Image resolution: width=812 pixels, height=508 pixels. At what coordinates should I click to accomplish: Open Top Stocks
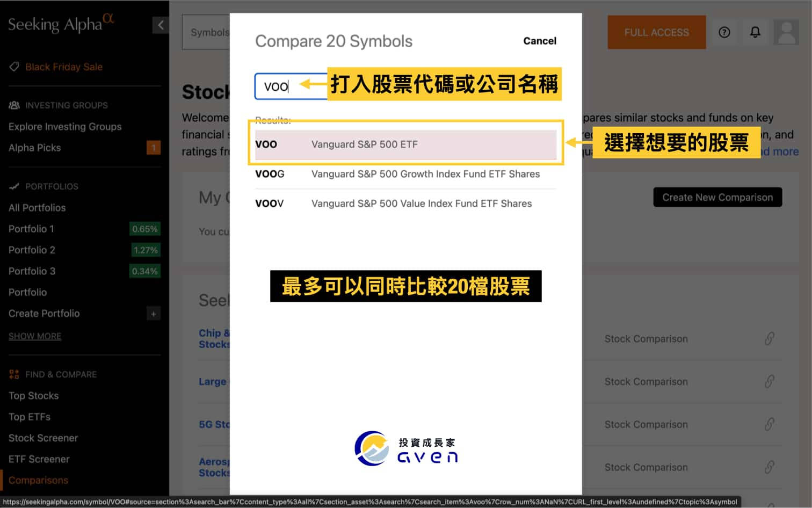click(33, 396)
